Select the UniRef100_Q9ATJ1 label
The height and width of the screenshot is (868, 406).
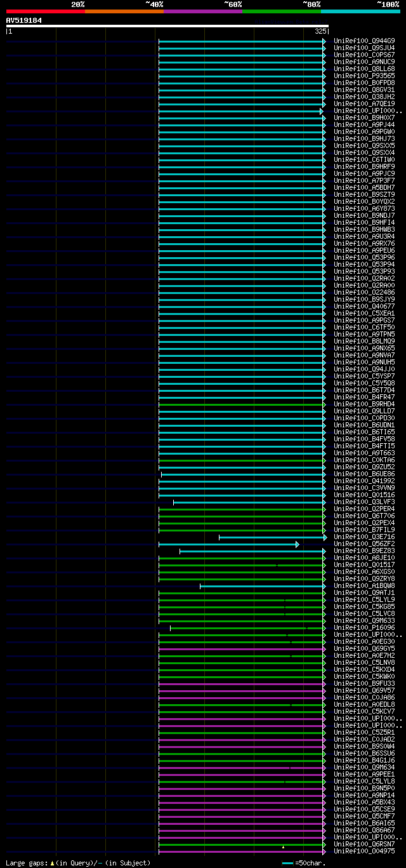pos(364,592)
